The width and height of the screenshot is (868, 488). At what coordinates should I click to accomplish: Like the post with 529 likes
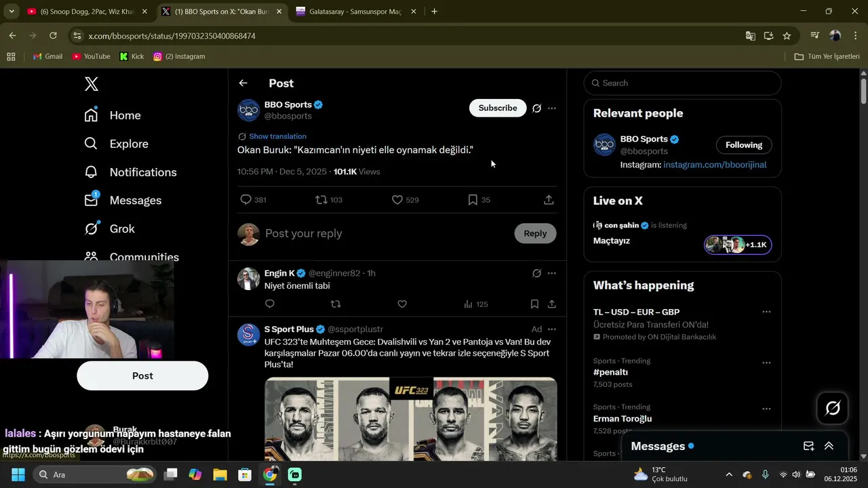pyautogui.click(x=397, y=200)
